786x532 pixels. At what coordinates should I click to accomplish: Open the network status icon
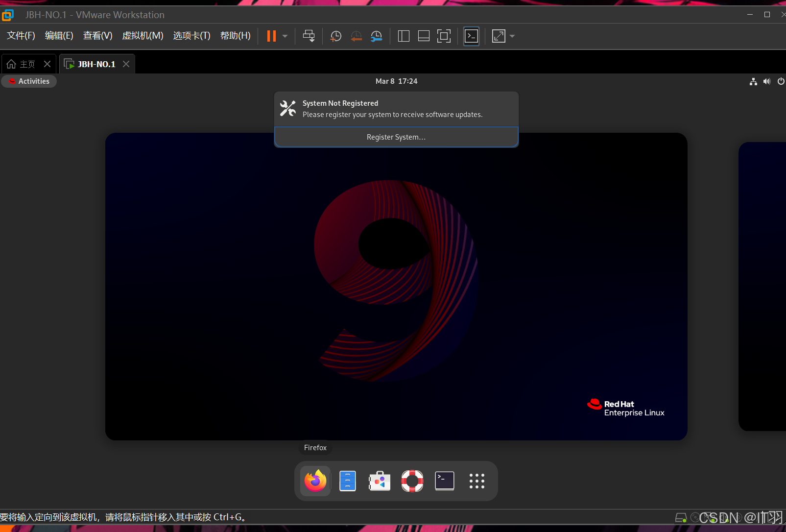pyautogui.click(x=753, y=81)
